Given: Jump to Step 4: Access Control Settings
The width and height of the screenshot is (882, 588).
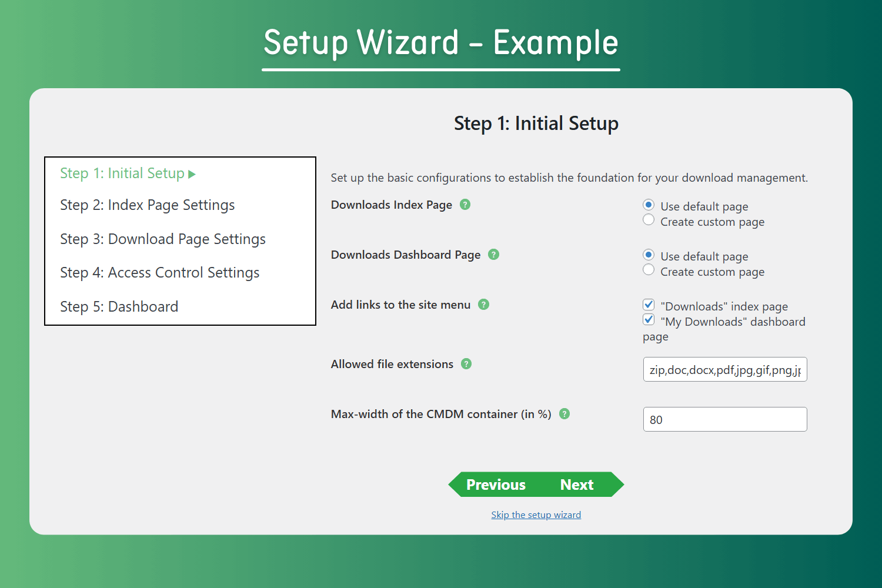Looking at the screenshot, I should 160,273.
